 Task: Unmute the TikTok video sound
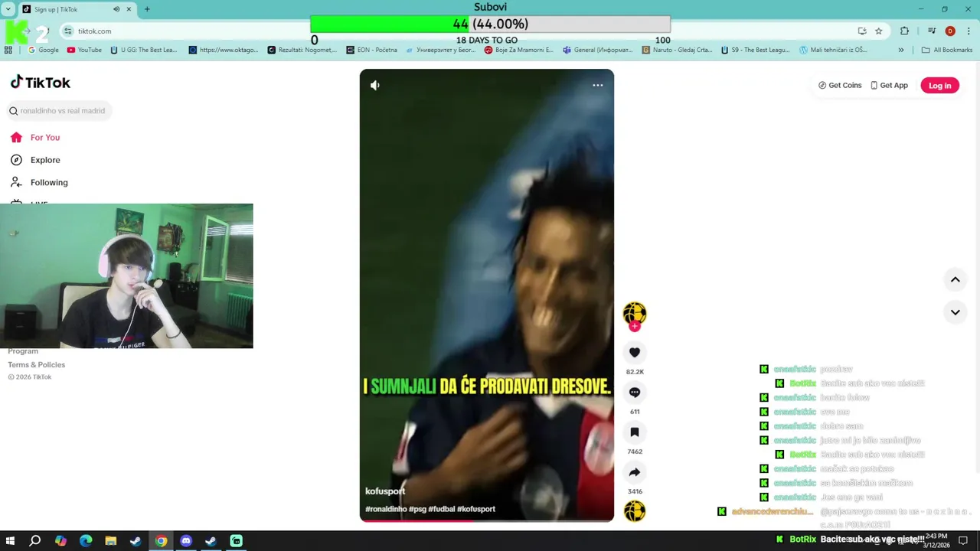[x=374, y=85]
